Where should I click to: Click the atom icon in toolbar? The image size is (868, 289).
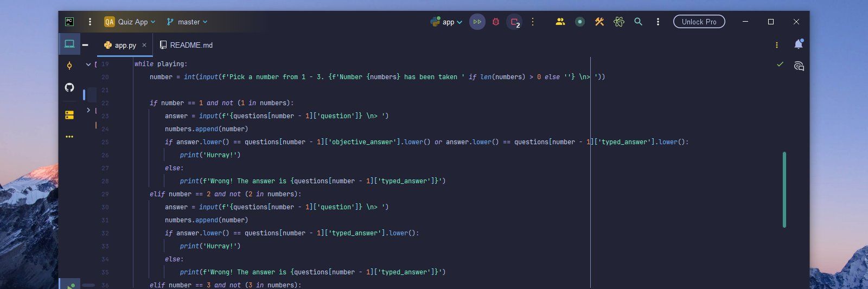pyautogui.click(x=619, y=22)
